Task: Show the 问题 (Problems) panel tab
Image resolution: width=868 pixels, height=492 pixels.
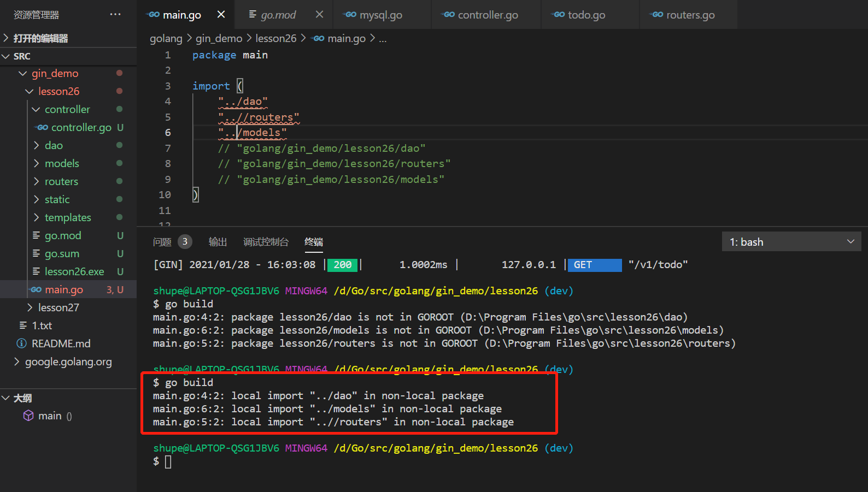Action: point(162,242)
